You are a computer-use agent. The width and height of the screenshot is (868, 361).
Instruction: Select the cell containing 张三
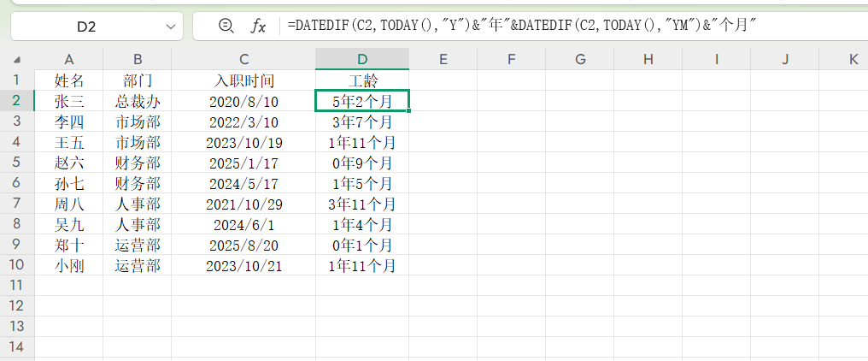point(68,101)
